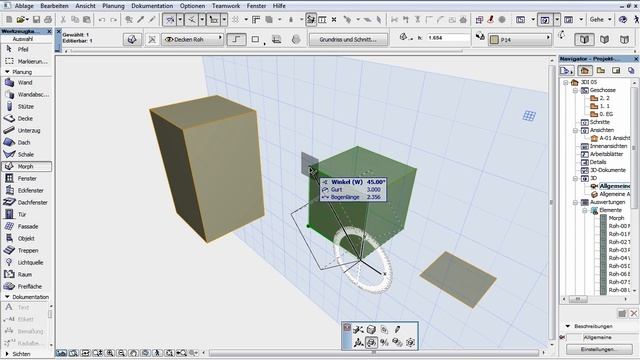Screen dimensions: 640x360
Task: Open the Bearbeiten menu
Action: [x=54, y=6]
